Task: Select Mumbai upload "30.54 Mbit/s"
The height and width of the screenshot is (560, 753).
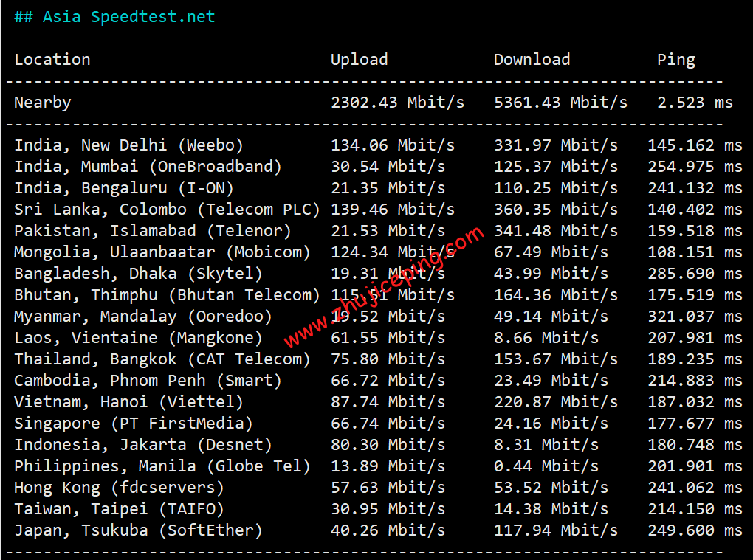Action: tap(388, 167)
